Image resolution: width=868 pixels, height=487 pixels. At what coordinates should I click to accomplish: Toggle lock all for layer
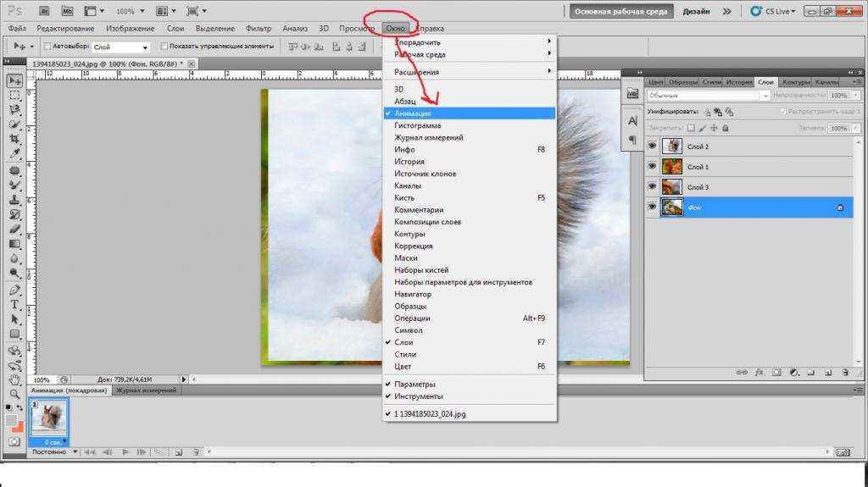point(726,128)
